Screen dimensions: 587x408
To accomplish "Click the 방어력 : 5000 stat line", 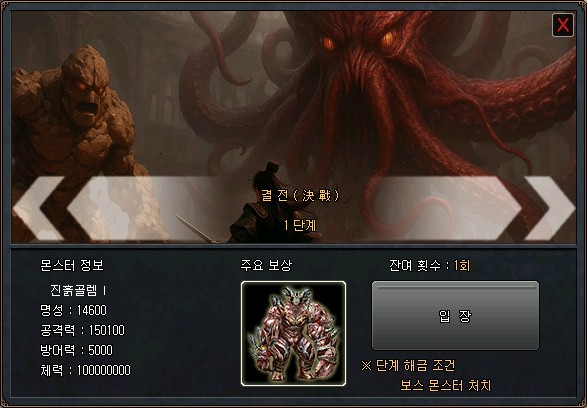I will point(76,350).
